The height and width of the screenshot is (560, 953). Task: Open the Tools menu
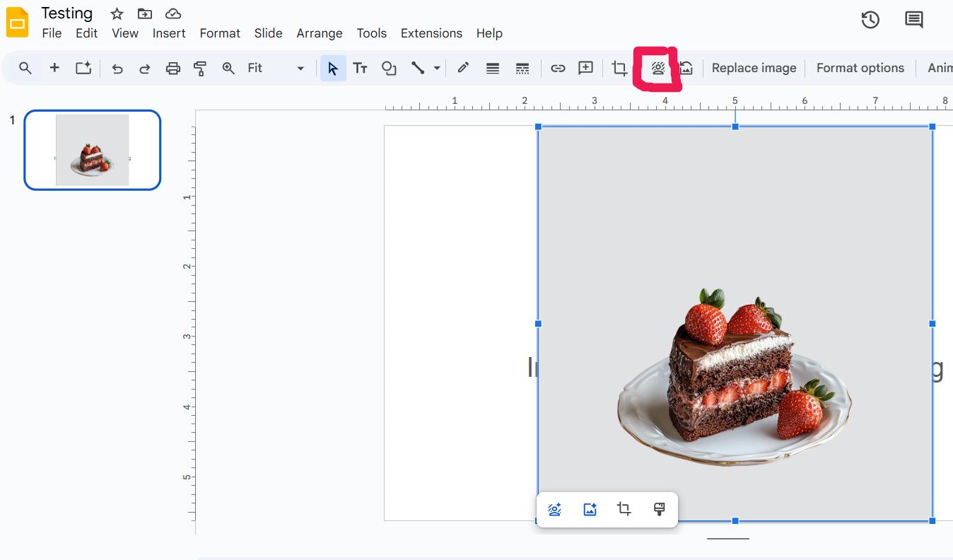click(x=372, y=33)
